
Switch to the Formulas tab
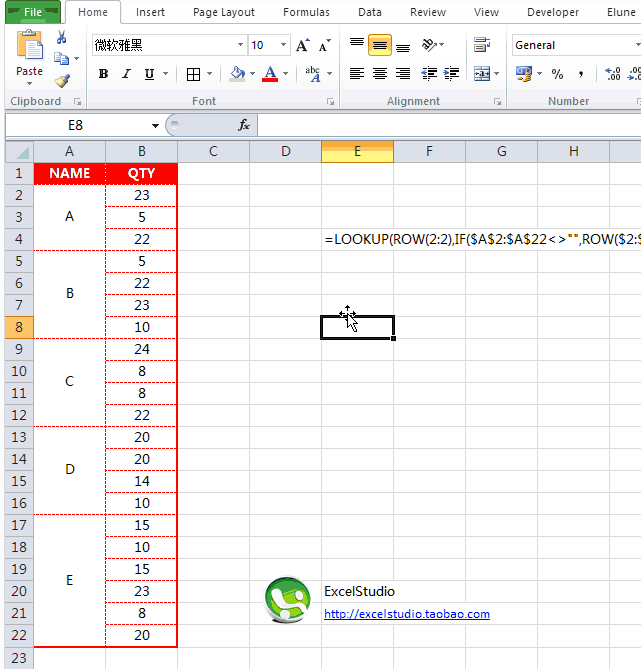pyautogui.click(x=306, y=12)
